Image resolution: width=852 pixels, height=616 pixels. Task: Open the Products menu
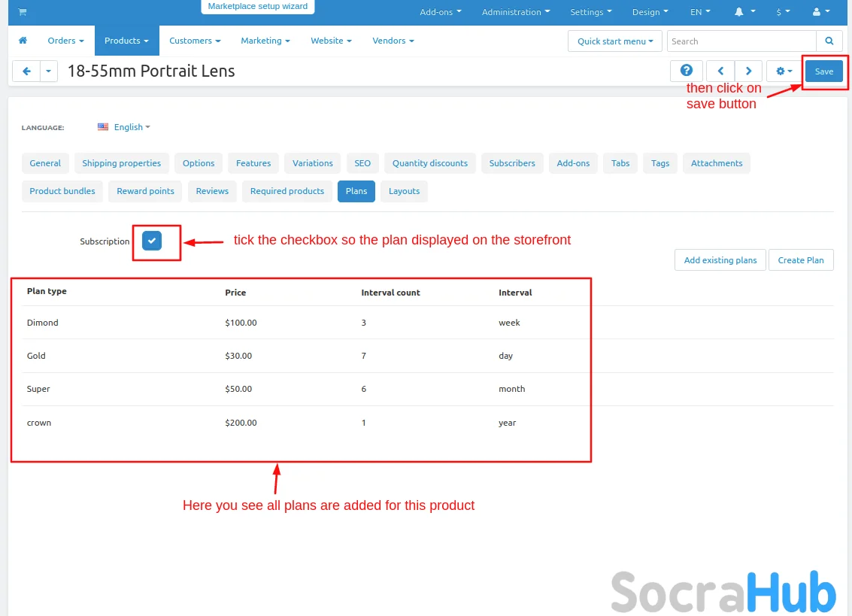(x=126, y=41)
